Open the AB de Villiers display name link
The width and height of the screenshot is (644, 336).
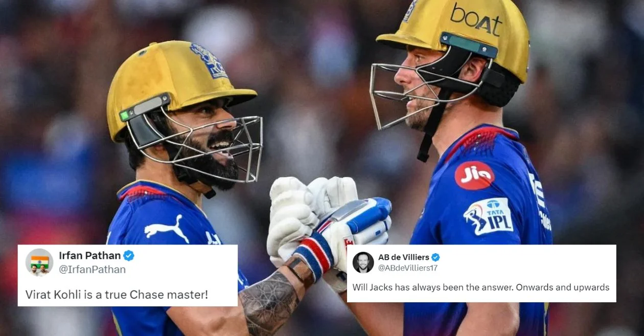pos(403,257)
